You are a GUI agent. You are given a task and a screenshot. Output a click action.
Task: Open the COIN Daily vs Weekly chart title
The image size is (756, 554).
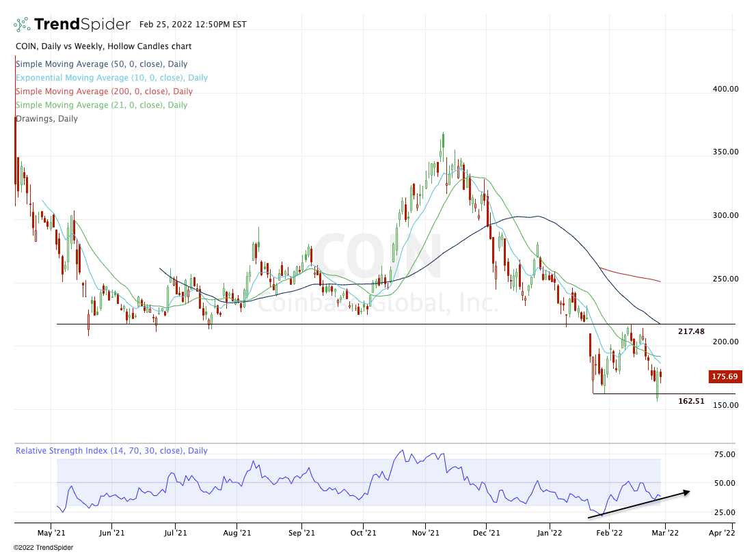coord(103,46)
